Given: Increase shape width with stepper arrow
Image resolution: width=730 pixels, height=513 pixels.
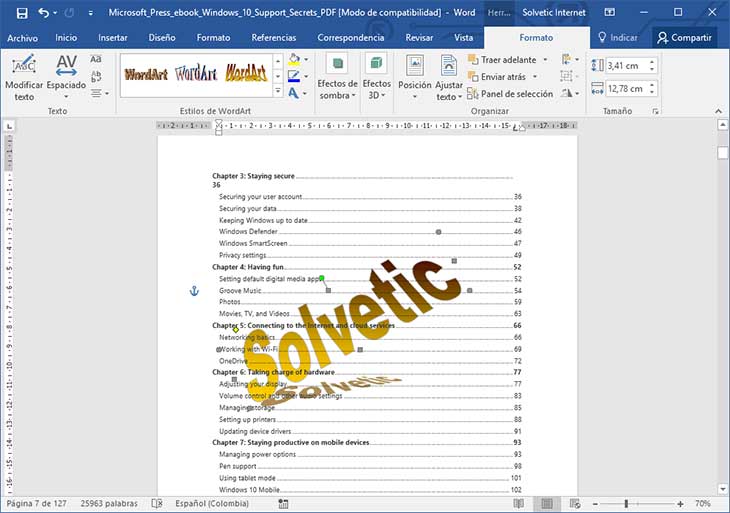Looking at the screenshot, I should (x=652, y=84).
